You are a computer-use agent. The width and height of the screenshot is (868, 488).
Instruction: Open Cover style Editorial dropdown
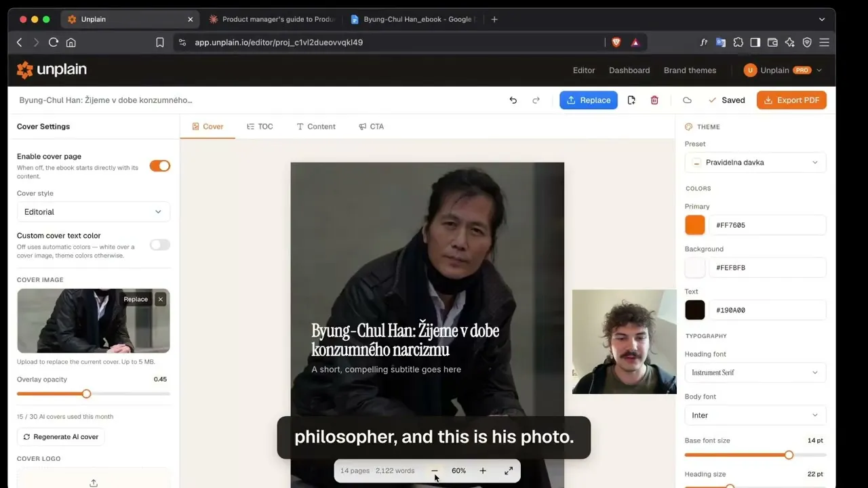click(x=94, y=211)
